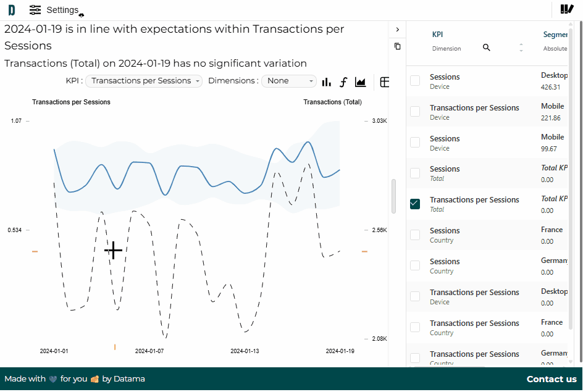Click the search icon in KPI column
The height and width of the screenshot is (392, 583).
pyautogui.click(x=486, y=48)
